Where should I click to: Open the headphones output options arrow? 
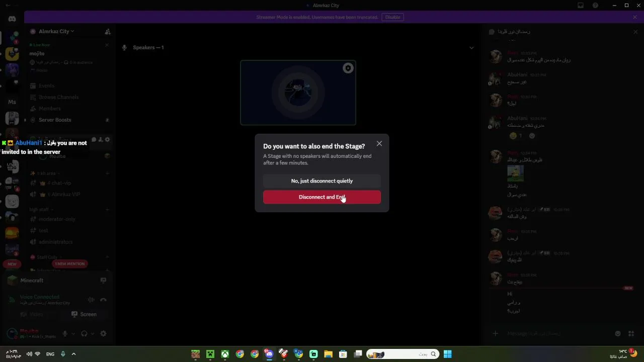(92, 334)
